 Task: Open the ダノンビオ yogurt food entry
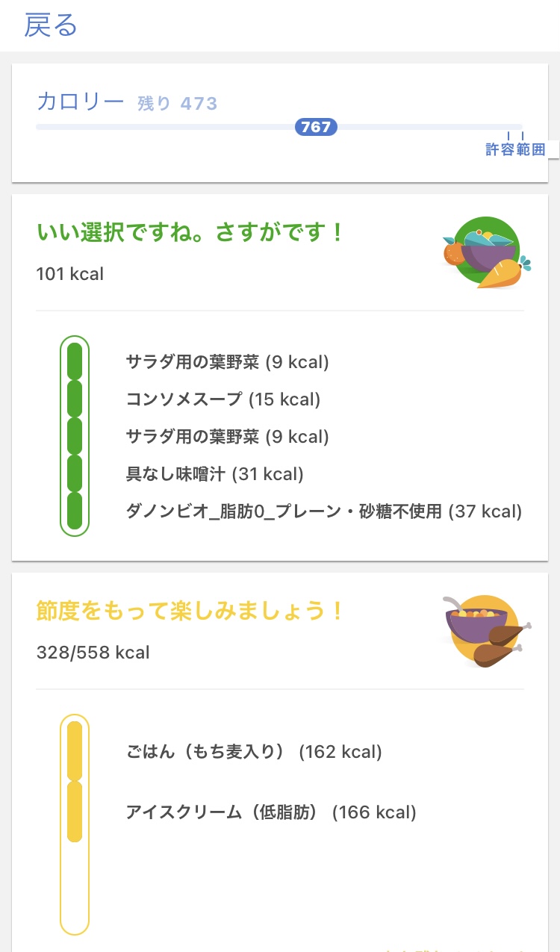323,511
